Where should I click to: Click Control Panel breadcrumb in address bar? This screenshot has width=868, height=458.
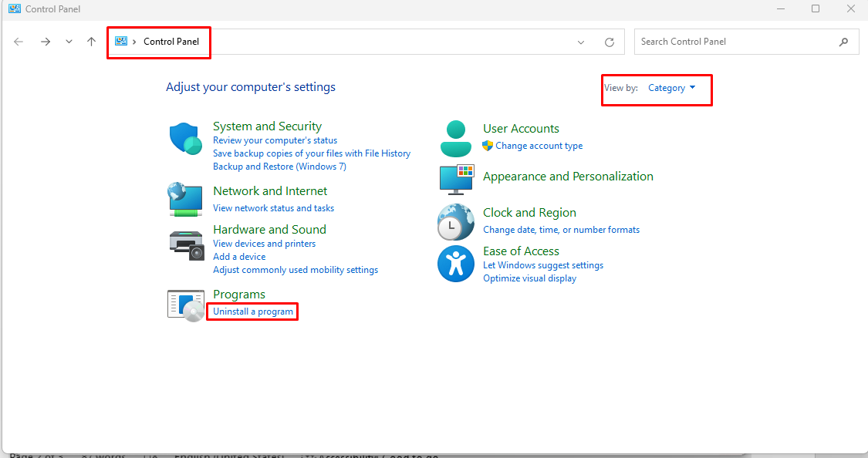point(171,42)
